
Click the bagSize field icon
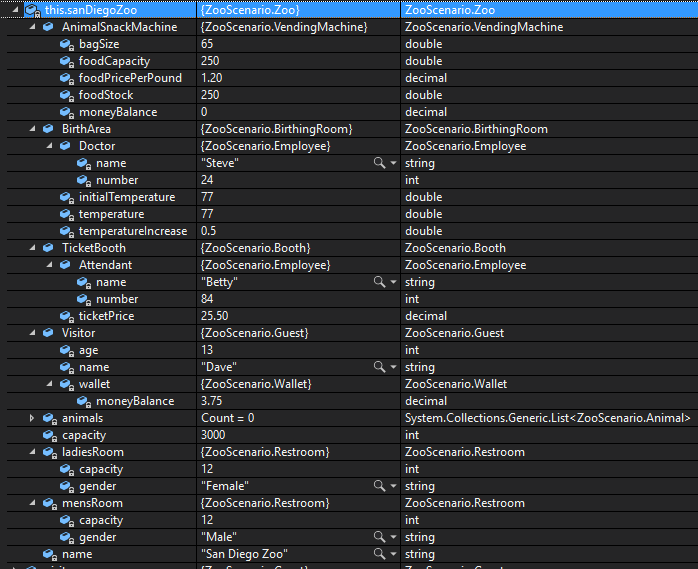pos(67,44)
